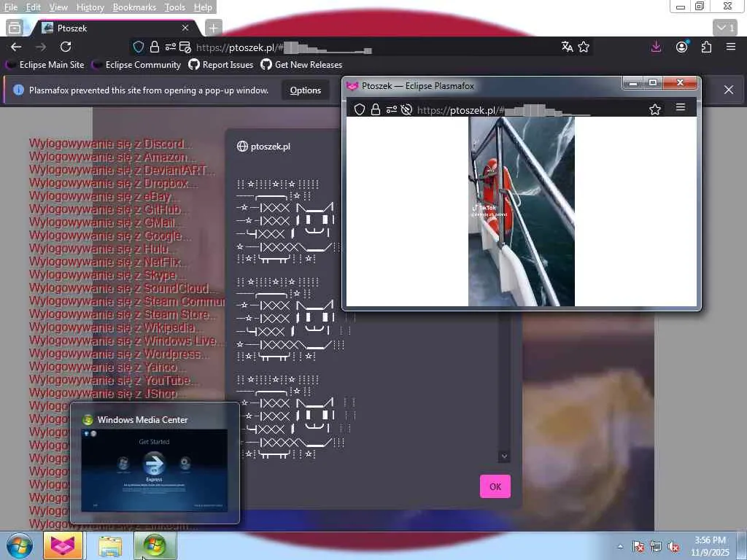Click 'Wylogowywanie się z Discord...' text
This screenshot has height=560, width=747.
point(111,144)
